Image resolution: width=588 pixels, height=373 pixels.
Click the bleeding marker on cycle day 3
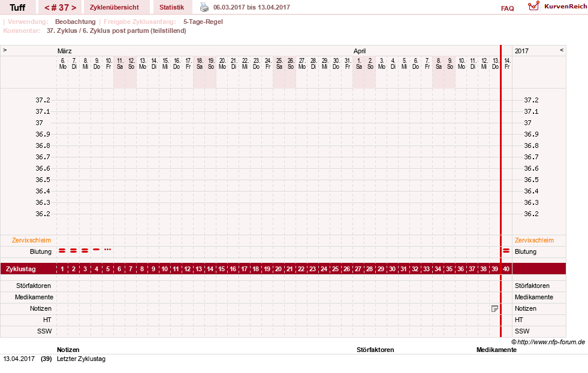click(85, 250)
